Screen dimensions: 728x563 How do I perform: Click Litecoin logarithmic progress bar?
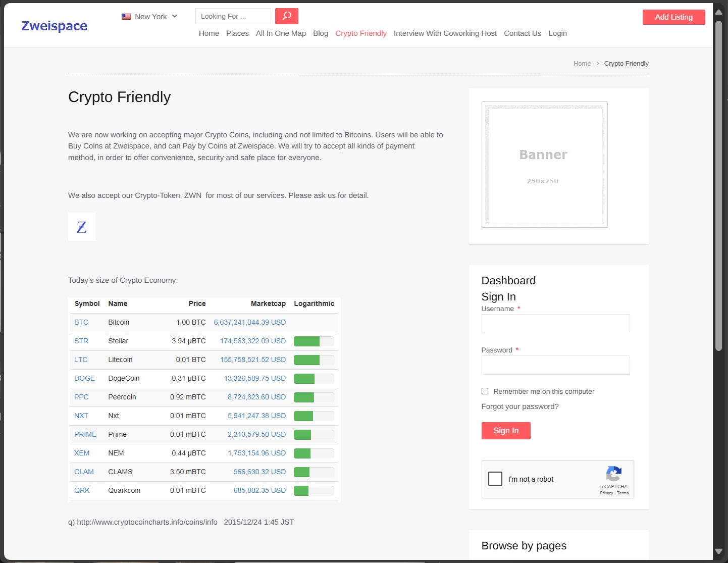(x=314, y=360)
